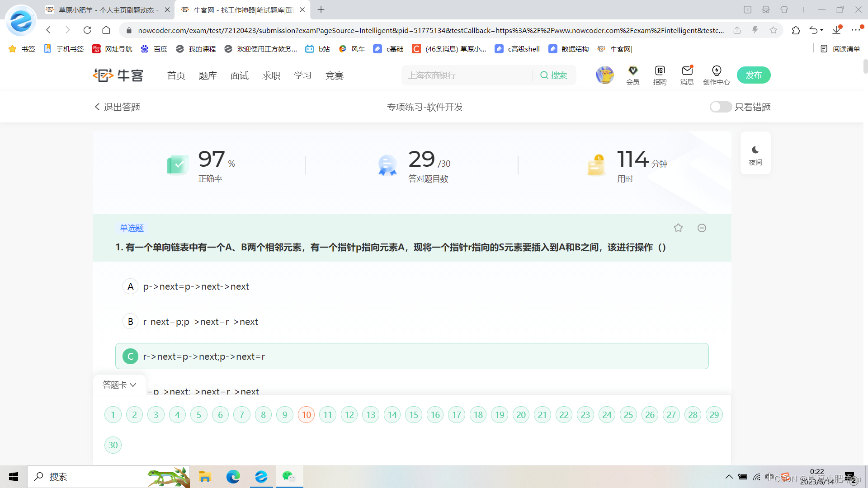
Task: Open the browser downloads icon
Action: pos(836,30)
